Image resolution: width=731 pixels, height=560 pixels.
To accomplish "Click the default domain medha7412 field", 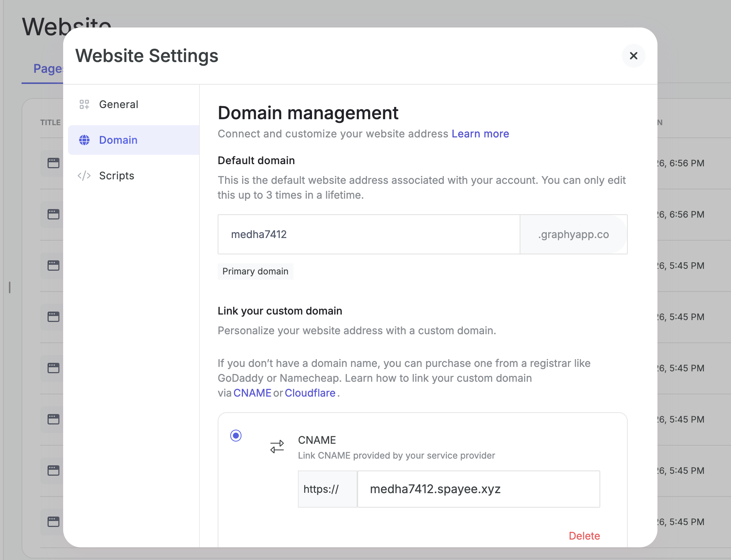I will click(368, 234).
